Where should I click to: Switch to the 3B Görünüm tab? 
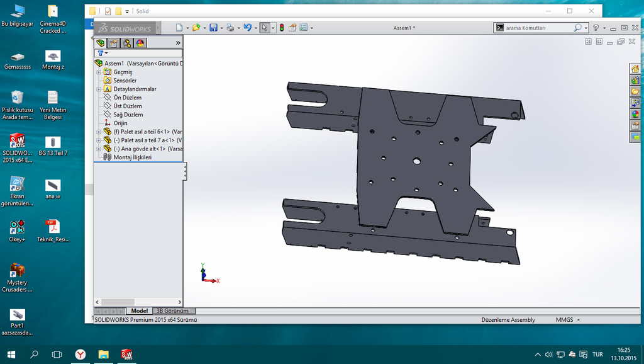click(172, 311)
